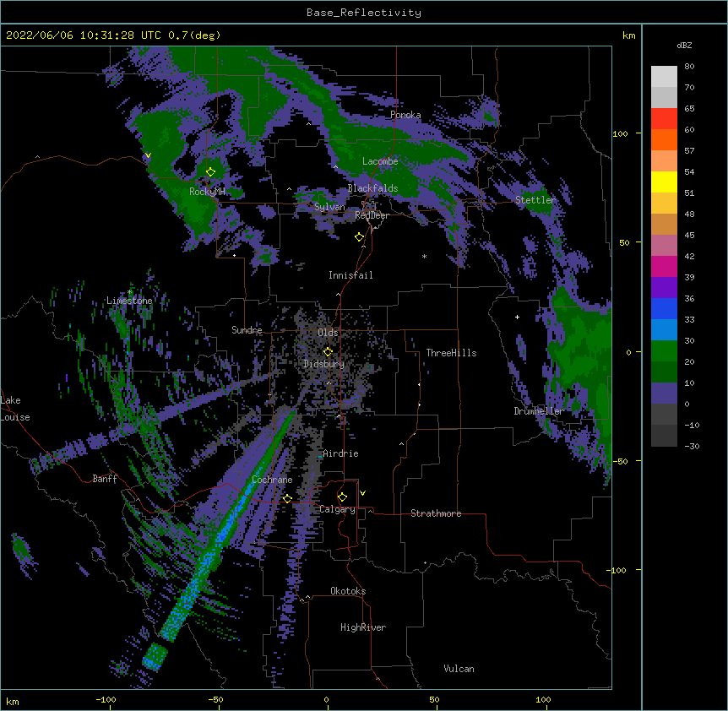728x711 pixels.
Task: Select the magenta 39–42 dBZ legend swatch
Action: coord(664,266)
